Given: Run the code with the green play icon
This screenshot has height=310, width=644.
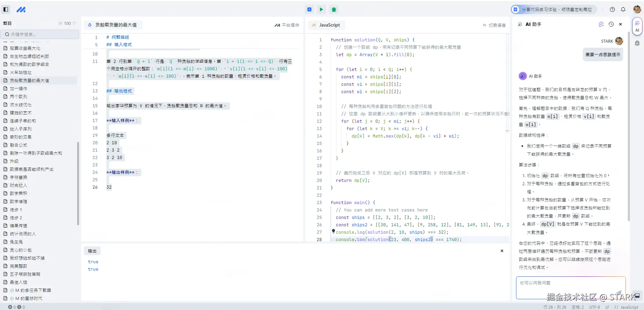Looking at the screenshot, I should 321,9.
